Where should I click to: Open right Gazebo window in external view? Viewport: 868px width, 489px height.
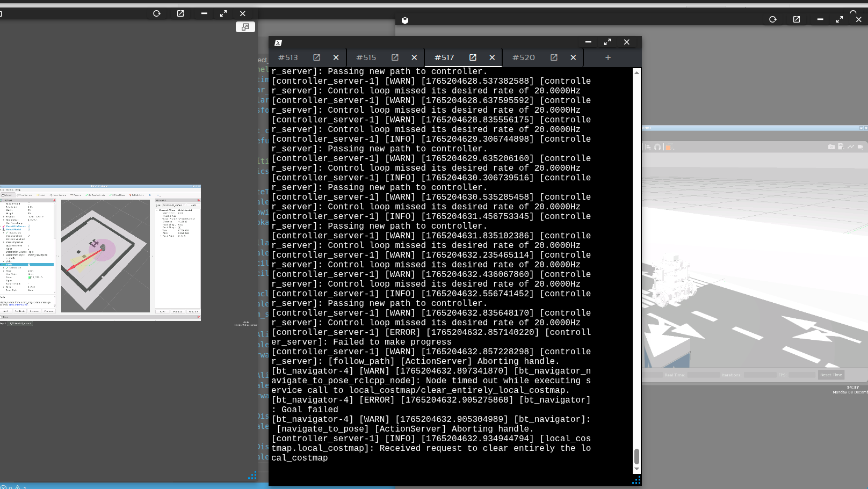797,19
